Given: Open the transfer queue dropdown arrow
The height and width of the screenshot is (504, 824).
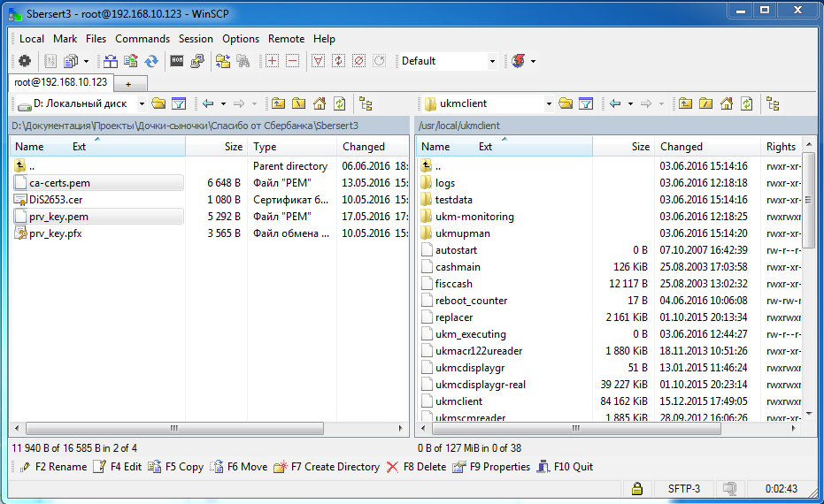Looking at the screenshot, I should (86, 61).
